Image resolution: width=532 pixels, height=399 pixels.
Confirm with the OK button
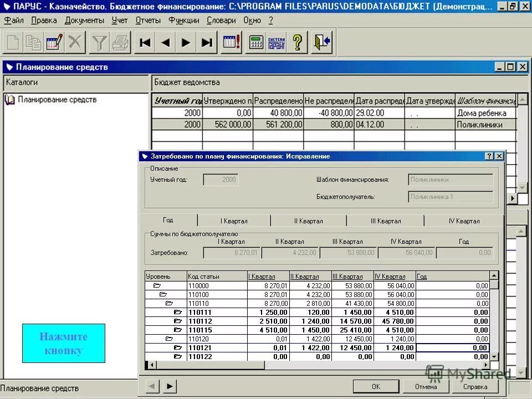[x=376, y=386]
